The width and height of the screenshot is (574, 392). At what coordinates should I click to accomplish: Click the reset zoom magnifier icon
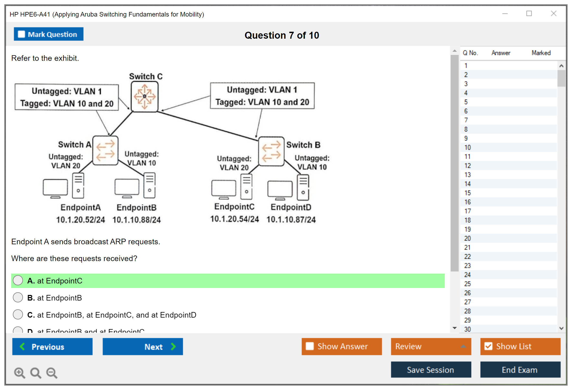point(36,373)
